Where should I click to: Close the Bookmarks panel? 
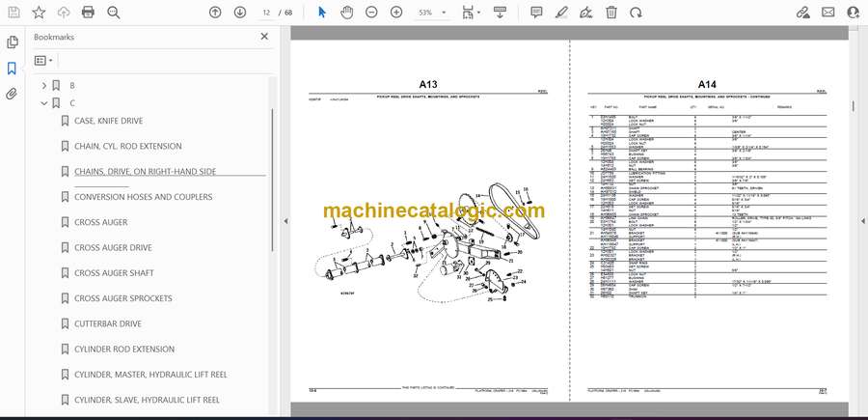[x=264, y=37]
